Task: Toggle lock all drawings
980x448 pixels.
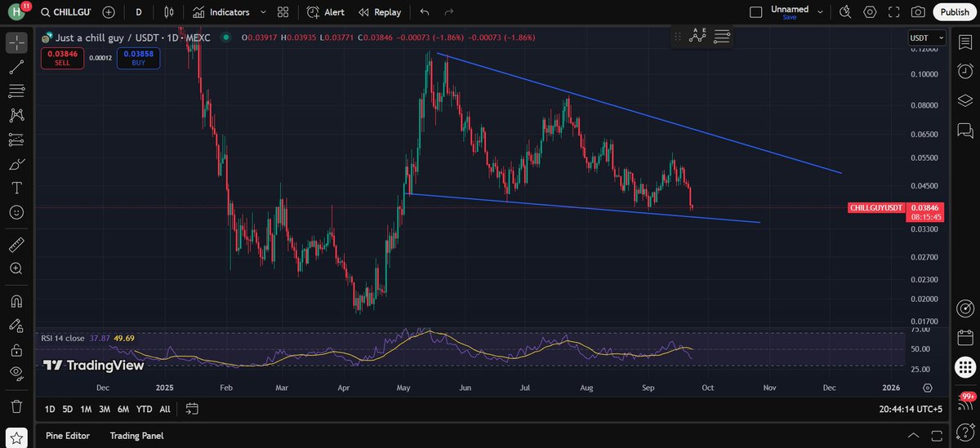Action: [16, 350]
